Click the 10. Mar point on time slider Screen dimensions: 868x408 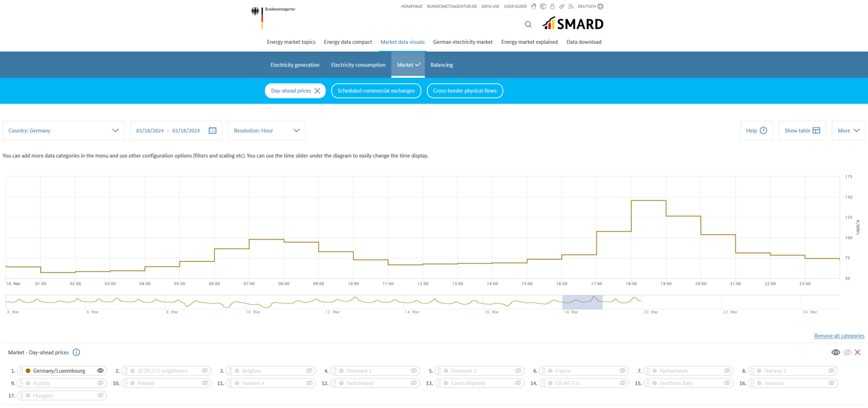(x=253, y=312)
